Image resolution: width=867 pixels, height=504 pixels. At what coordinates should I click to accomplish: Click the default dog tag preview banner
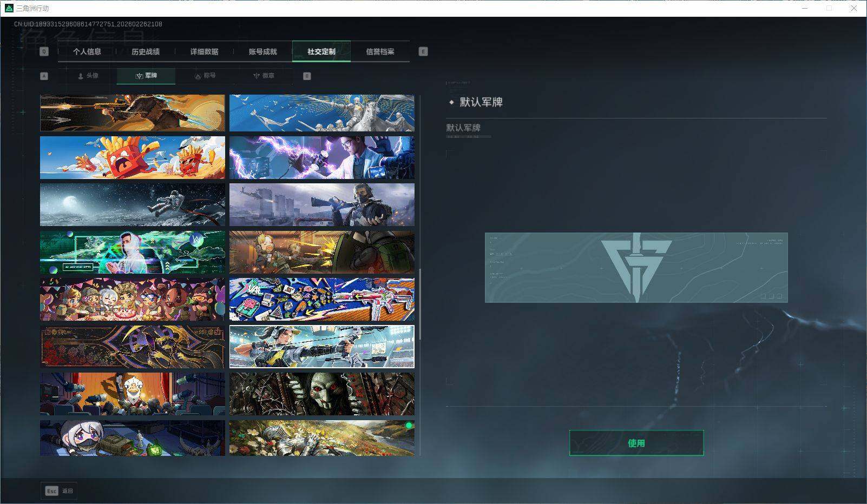pos(636,268)
